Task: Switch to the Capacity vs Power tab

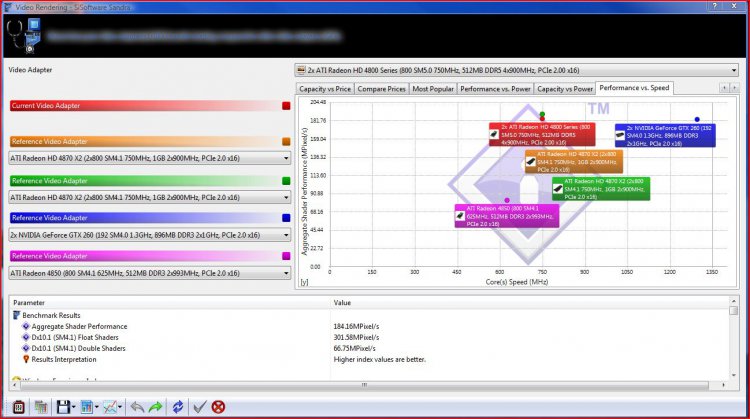Action: pyautogui.click(x=565, y=89)
